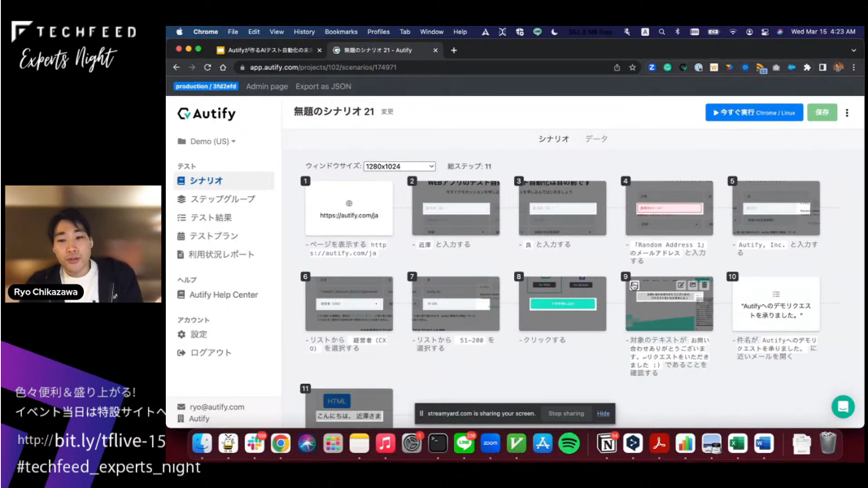Viewport: 868px width, 488px height.
Task: Click the green 保存 button
Action: (x=822, y=112)
